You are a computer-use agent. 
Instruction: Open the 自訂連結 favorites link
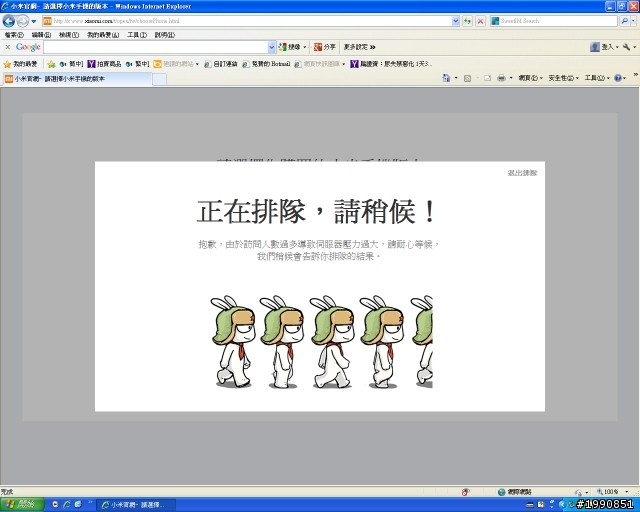221,64
